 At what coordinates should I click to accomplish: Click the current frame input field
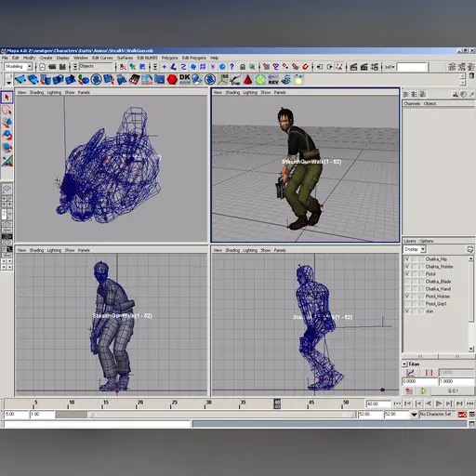coord(378,403)
